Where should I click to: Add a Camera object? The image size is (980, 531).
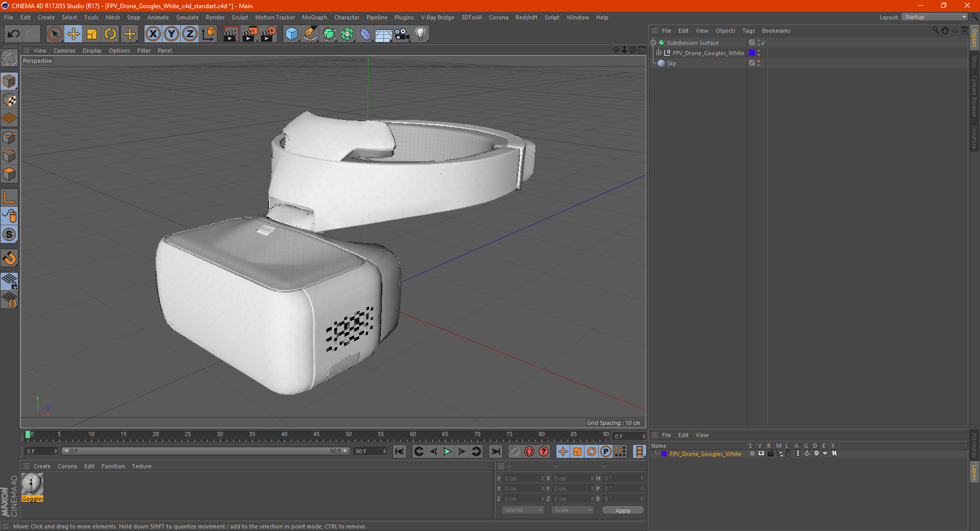[x=402, y=34]
